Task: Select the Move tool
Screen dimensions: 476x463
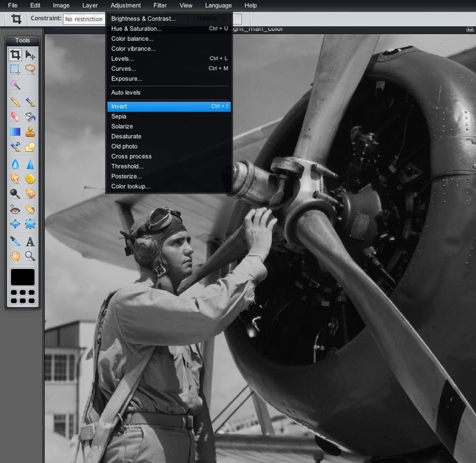Action: (31, 54)
